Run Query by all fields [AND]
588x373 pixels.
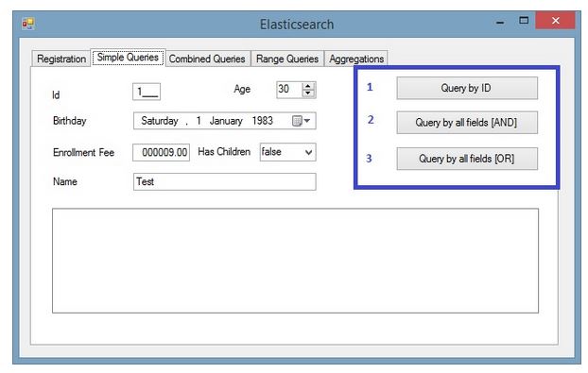[467, 123]
